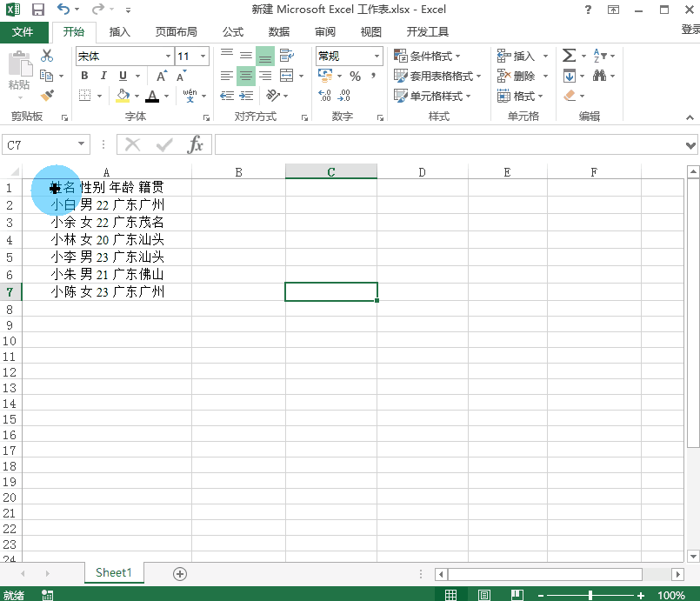Expand the fill color dropdown arrow

coord(137,95)
